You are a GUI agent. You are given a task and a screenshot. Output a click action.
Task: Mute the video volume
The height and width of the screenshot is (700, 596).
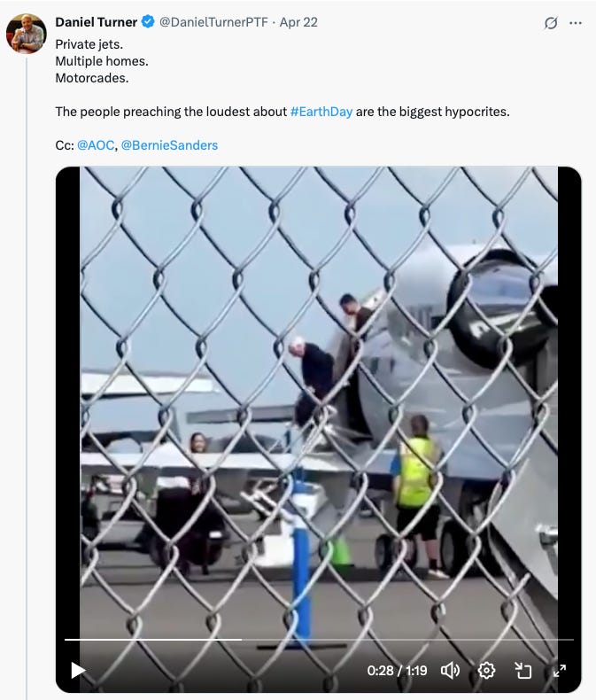click(x=450, y=670)
